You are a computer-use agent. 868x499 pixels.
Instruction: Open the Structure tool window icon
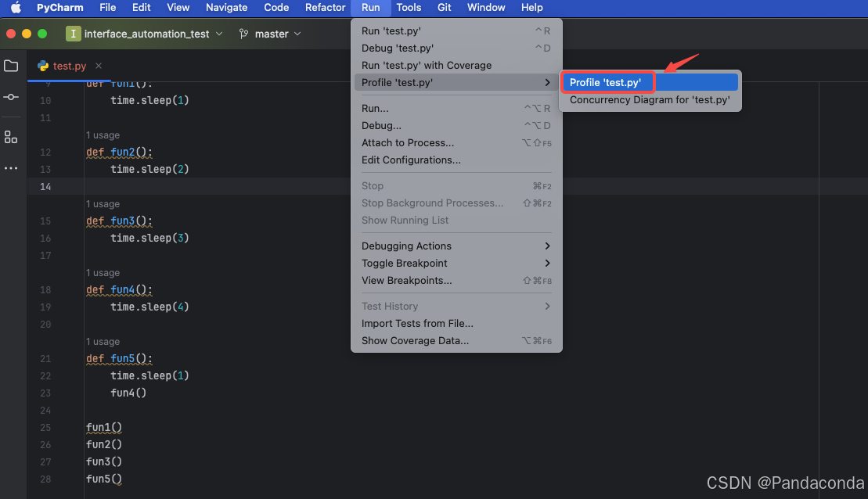click(x=11, y=137)
